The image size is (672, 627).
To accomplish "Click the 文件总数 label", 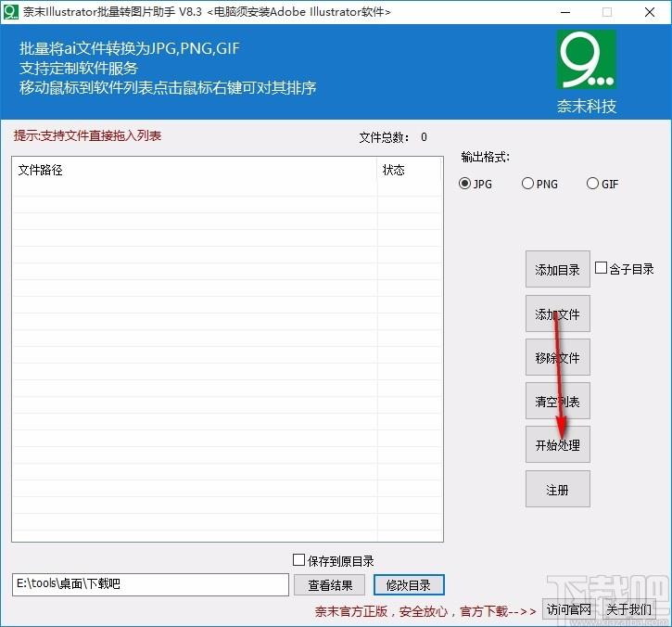I will (x=384, y=137).
